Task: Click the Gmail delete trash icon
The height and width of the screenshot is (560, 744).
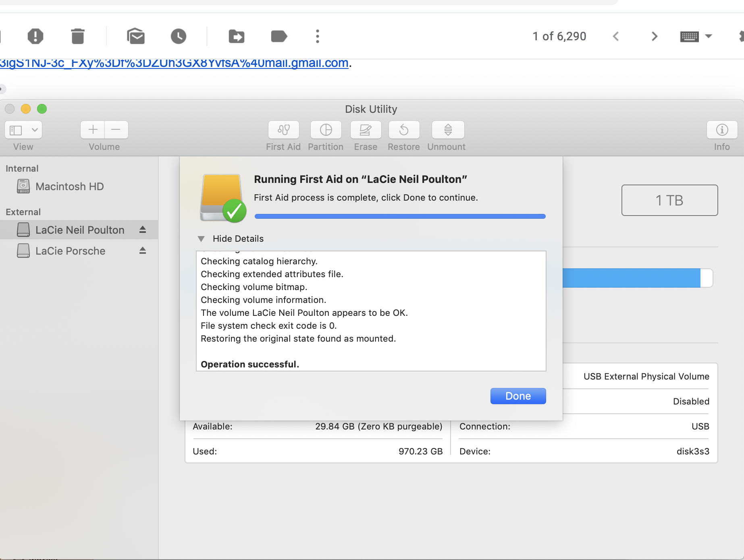Action: click(78, 36)
